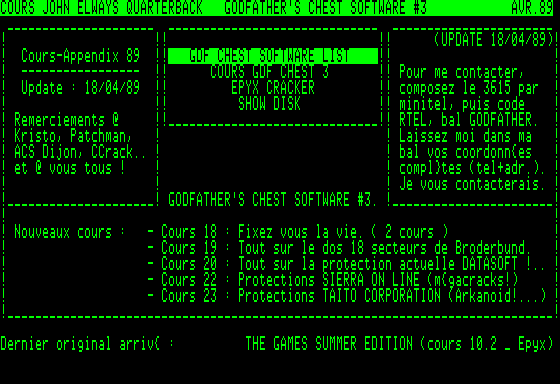Open SHOW DISK menu entry
This screenshot has width=560, height=384.
point(269,104)
